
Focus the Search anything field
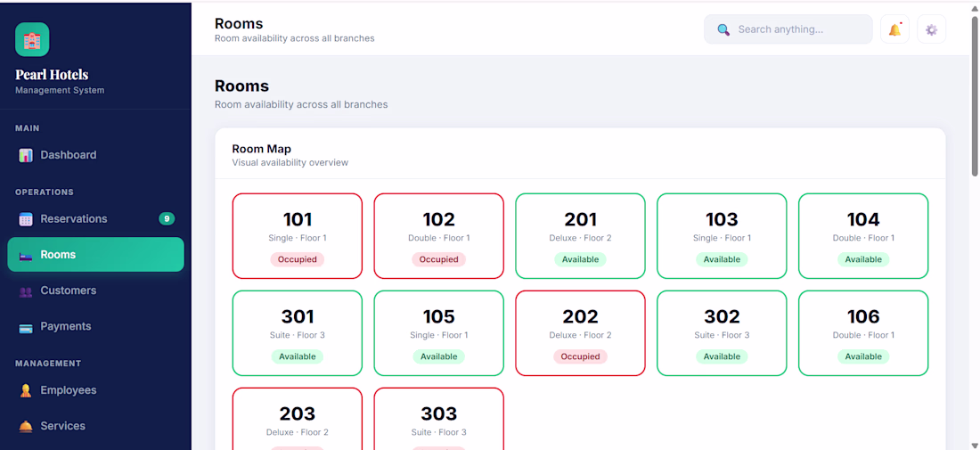click(788, 29)
